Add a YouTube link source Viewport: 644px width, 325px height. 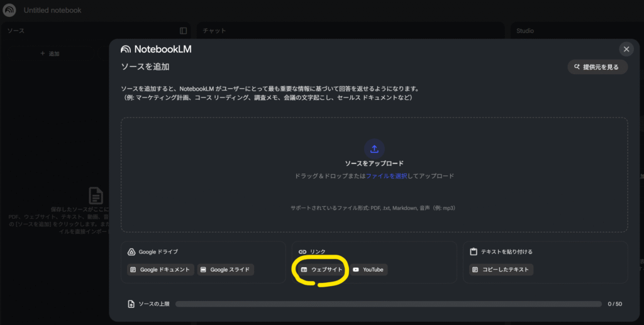[369, 270]
